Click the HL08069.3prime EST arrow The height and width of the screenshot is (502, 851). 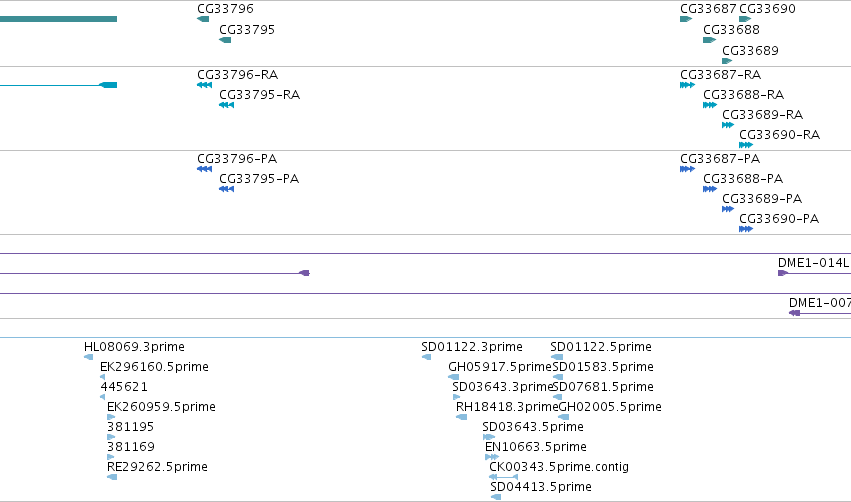pyautogui.click(x=88, y=357)
